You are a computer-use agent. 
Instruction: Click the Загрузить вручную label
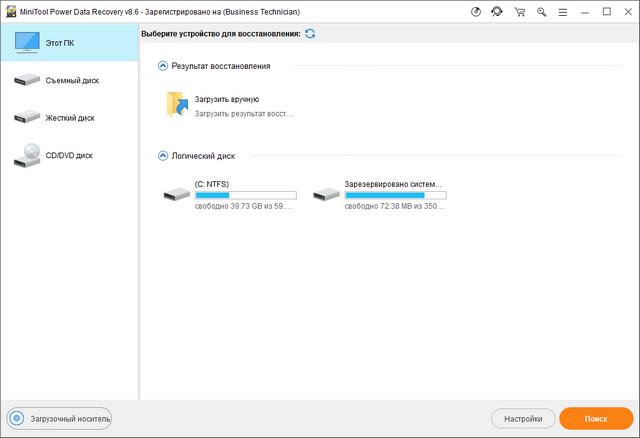pos(227,99)
